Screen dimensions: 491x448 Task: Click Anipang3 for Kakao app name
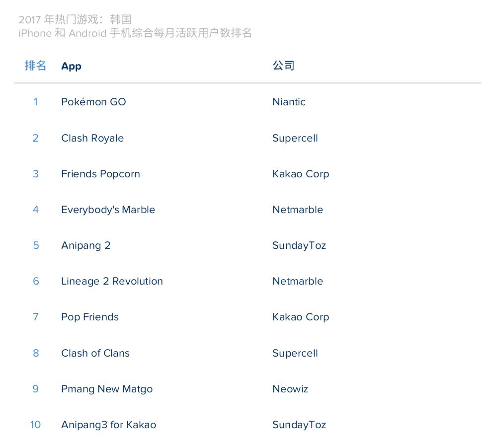coord(108,425)
